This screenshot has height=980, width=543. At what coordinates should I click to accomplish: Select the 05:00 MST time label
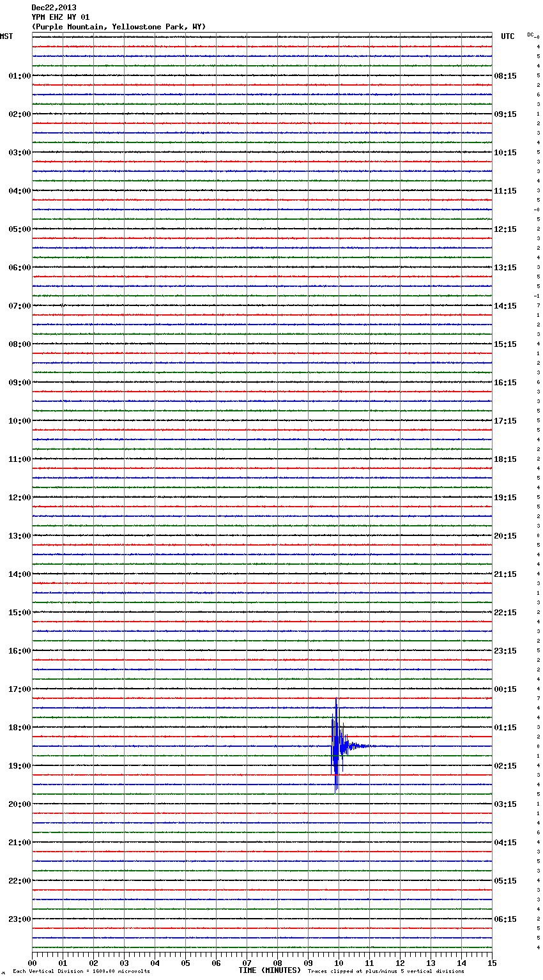click(20, 229)
